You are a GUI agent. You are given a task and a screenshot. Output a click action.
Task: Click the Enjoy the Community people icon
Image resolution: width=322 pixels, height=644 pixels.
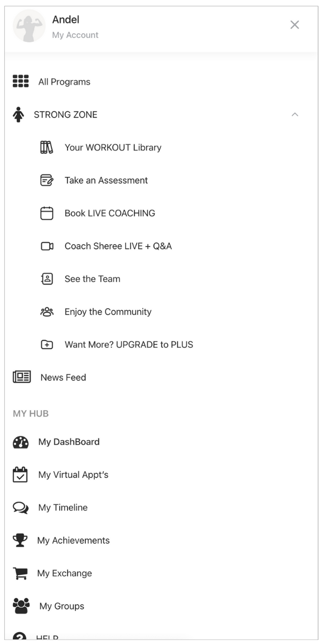point(47,312)
